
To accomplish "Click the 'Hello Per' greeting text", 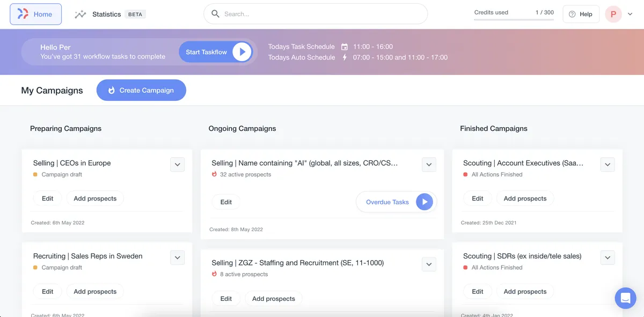I will point(55,47).
